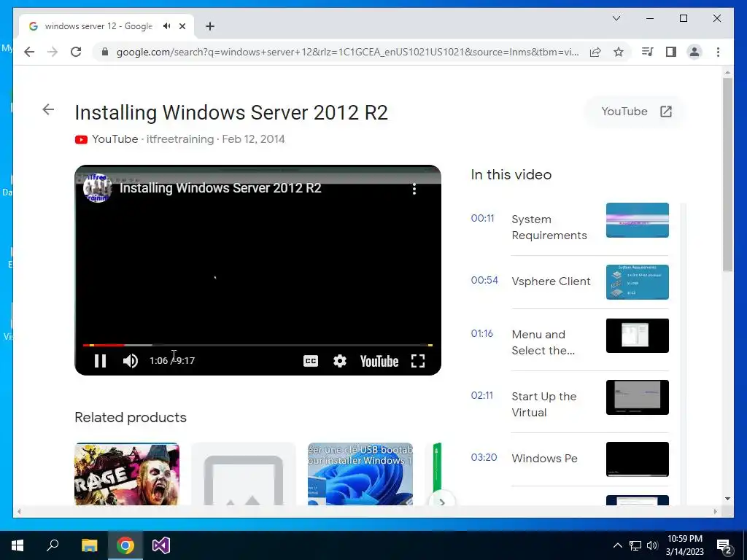Click the itfreetraining channel avatar in player

tap(97, 188)
